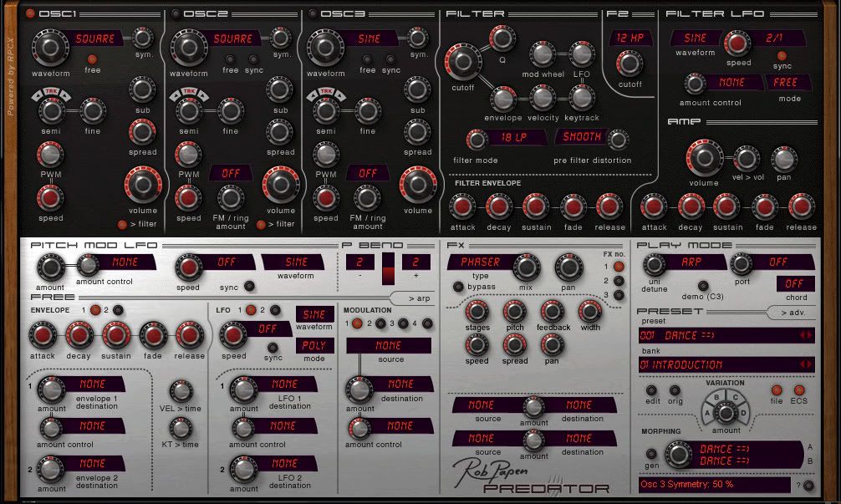Click the morphing gen button

coord(651,454)
